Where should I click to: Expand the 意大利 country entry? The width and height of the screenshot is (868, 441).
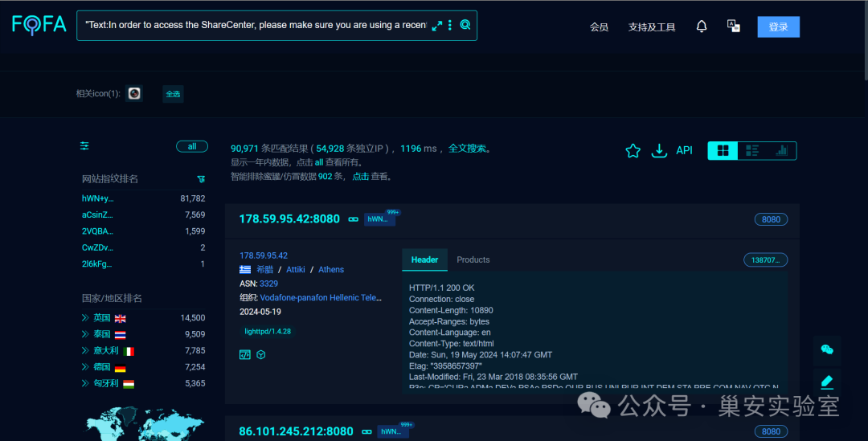[84, 350]
